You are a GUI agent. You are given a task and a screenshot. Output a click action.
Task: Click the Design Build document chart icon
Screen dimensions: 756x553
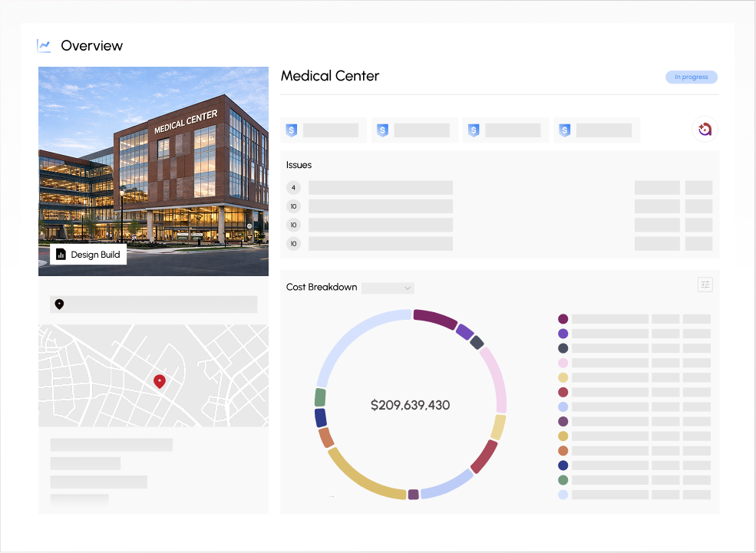point(61,255)
